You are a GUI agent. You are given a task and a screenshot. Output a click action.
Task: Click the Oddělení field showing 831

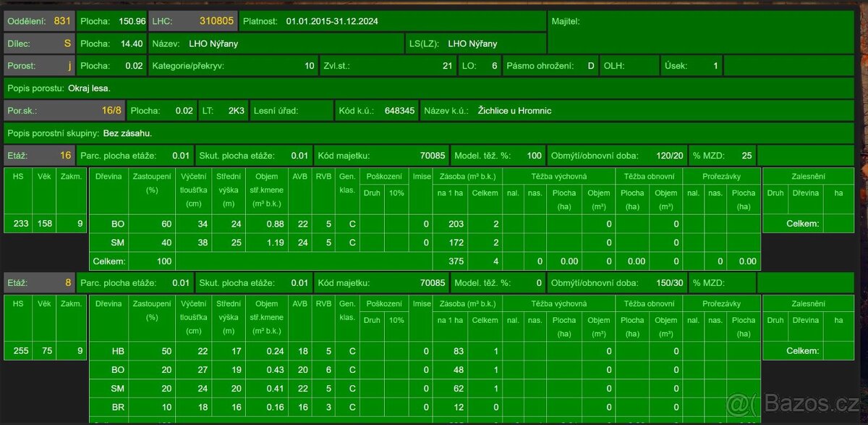coord(38,22)
